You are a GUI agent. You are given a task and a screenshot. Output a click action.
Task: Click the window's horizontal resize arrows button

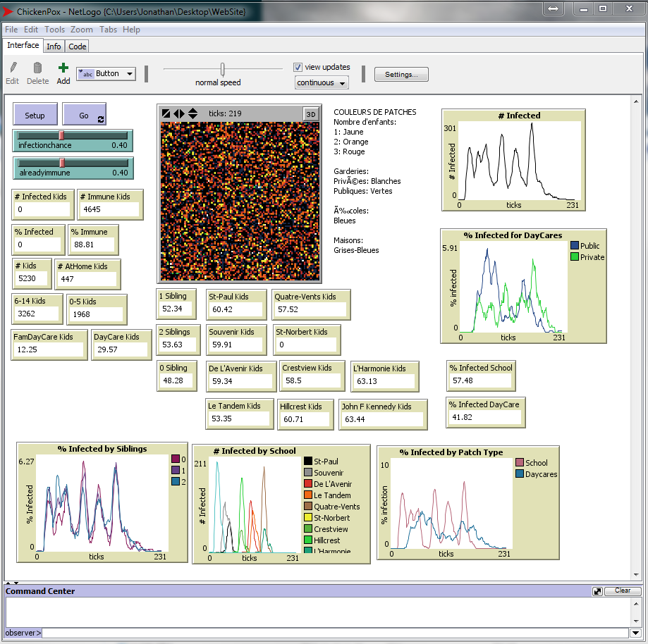coord(554,8)
